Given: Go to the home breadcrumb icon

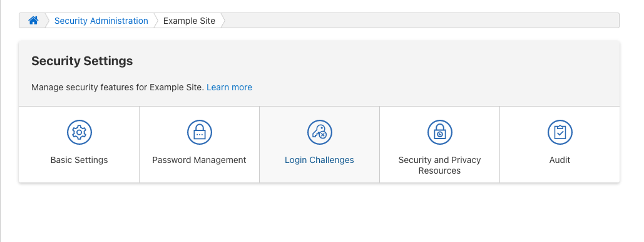Looking at the screenshot, I should tap(33, 21).
